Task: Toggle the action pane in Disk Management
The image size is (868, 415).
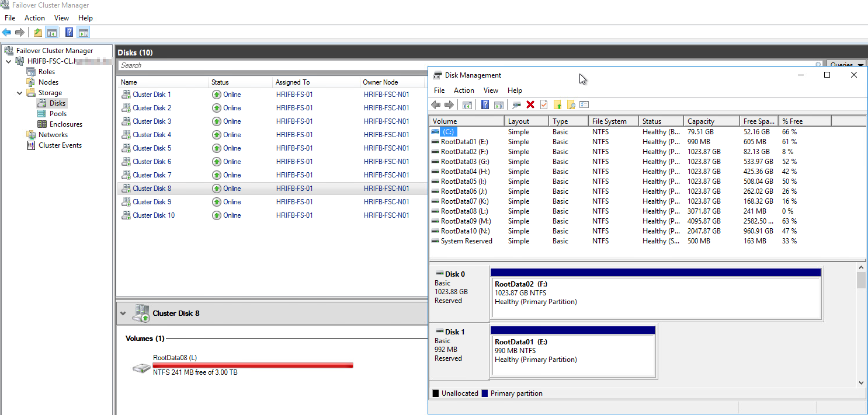Action: coord(499,104)
